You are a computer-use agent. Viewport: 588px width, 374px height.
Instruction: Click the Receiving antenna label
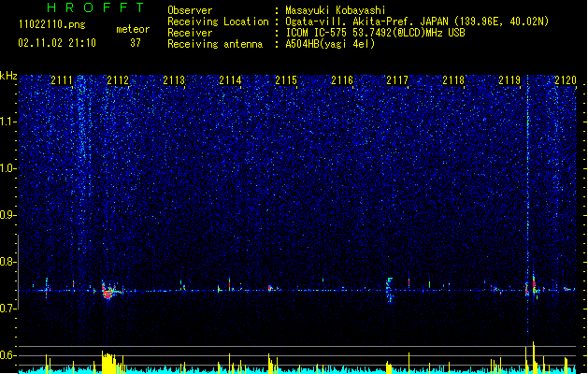pyautogui.click(x=215, y=44)
